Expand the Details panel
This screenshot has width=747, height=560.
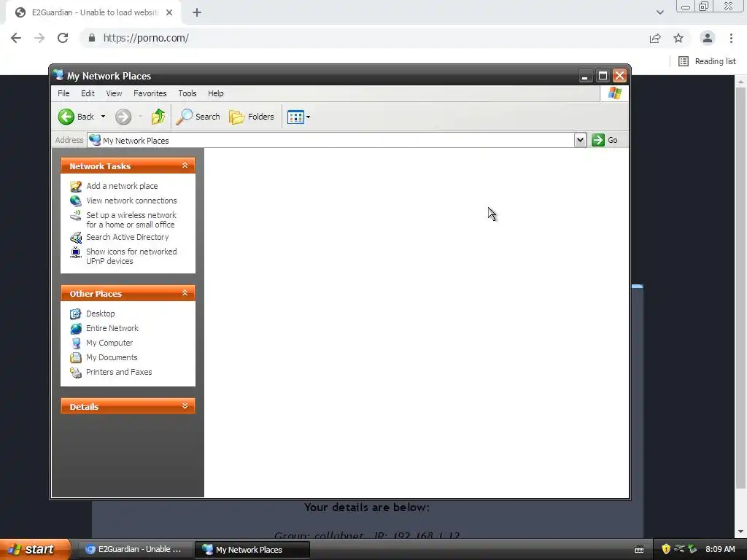point(185,406)
